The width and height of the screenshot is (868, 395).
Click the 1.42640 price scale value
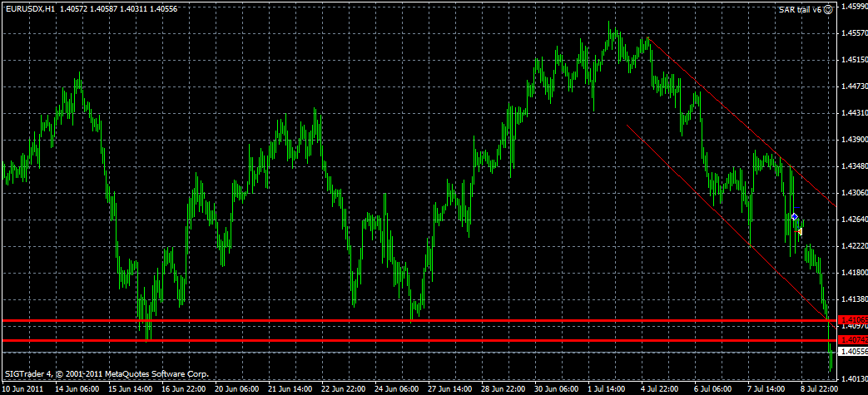tap(855, 220)
